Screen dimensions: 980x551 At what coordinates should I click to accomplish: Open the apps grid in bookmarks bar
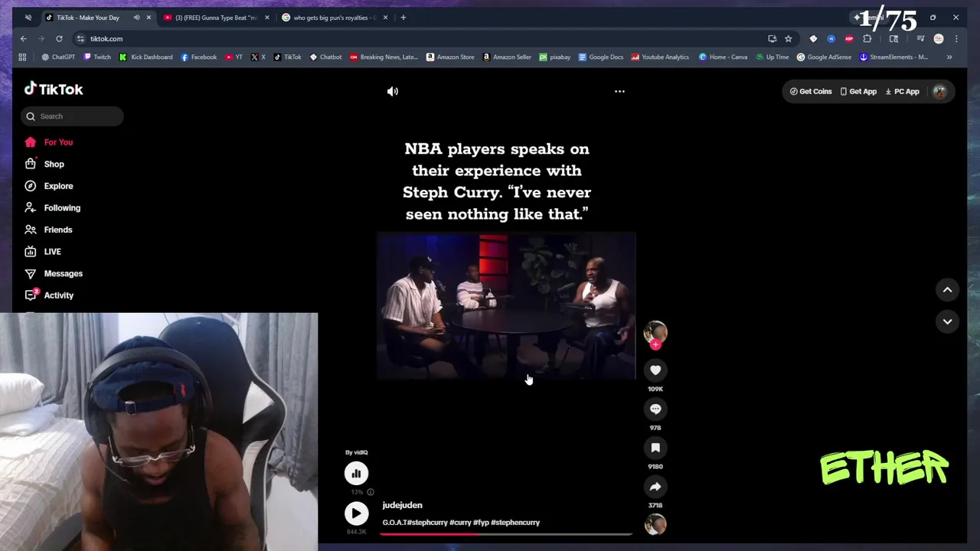(22, 57)
